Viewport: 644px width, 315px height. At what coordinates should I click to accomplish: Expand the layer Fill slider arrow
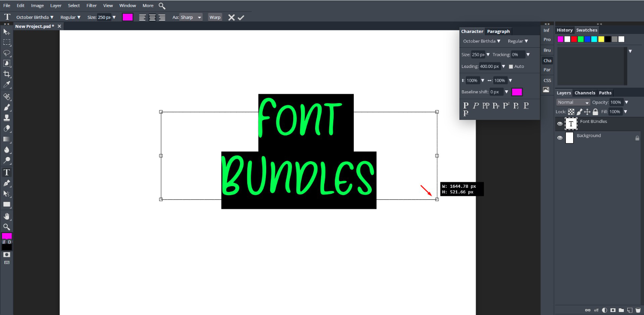625,112
